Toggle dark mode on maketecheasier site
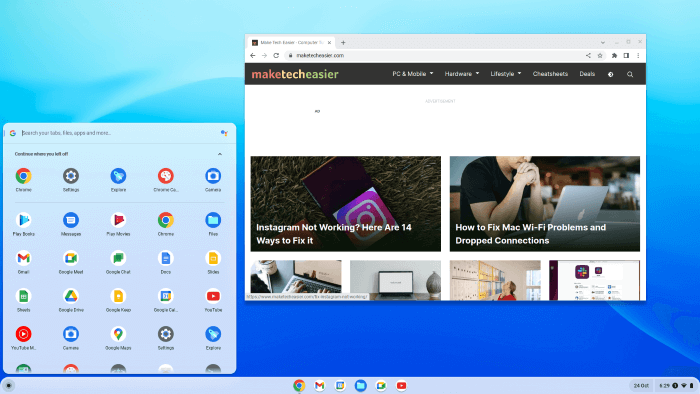This screenshot has width=700, height=394. (x=610, y=75)
